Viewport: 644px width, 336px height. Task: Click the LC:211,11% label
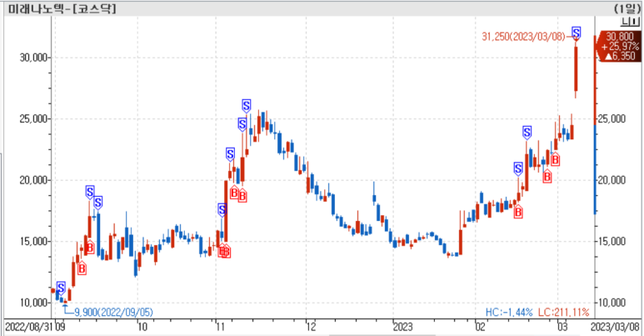click(563, 312)
